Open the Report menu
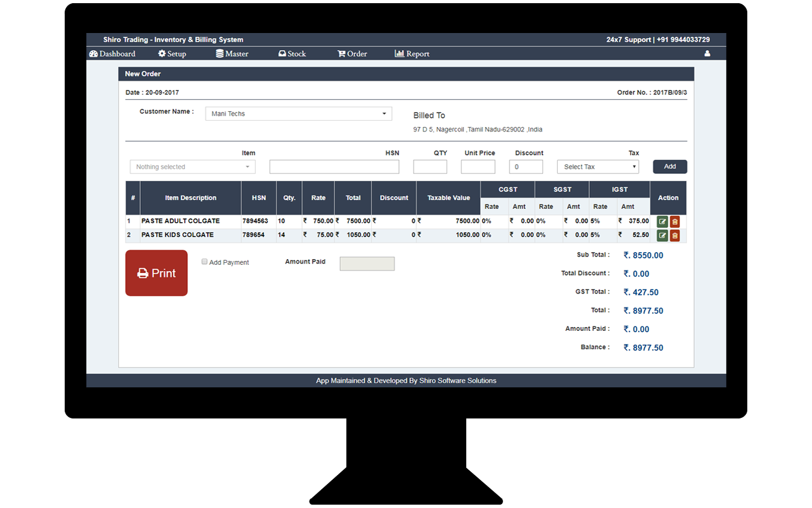 (x=412, y=54)
